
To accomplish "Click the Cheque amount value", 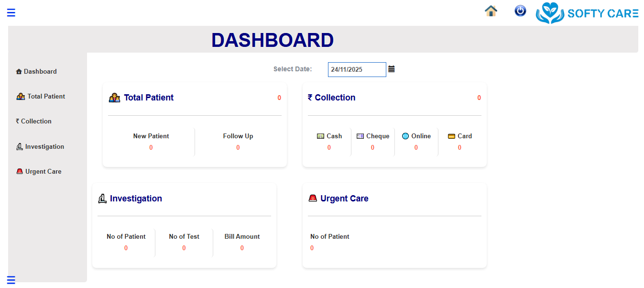I will click(x=372, y=147).
